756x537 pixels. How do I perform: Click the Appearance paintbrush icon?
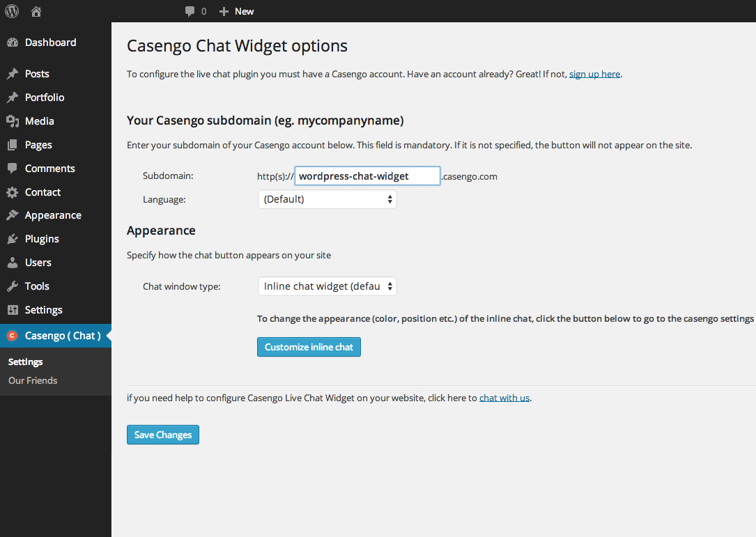click(x=13, y=215)
